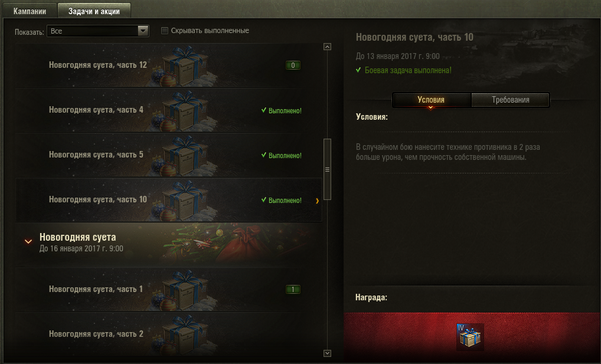Open task Новогодняя суета, часть 5
Image resolution: width=601 pixels, height=364 pixels.
click(x=169, y=155)
